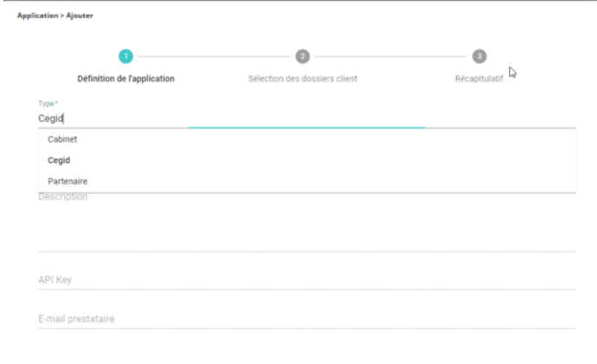Screen dimensions: 597x364
Task: Click into the Description text area
Action: [x=307, y=223]
